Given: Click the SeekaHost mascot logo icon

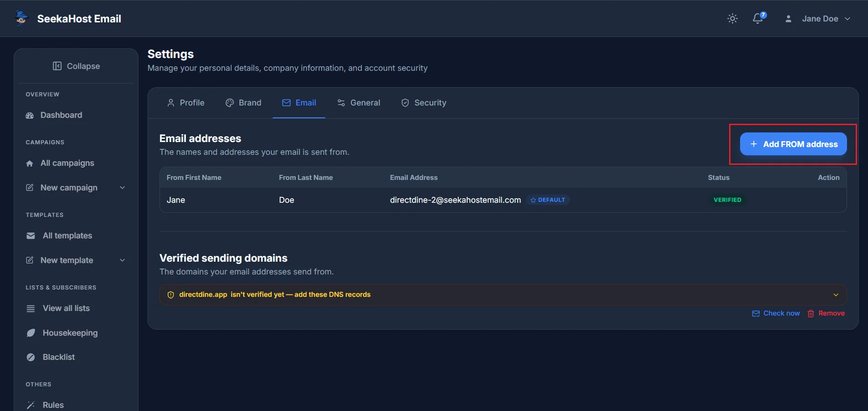Looking at the screenshot, I should (x=21, y=18).
